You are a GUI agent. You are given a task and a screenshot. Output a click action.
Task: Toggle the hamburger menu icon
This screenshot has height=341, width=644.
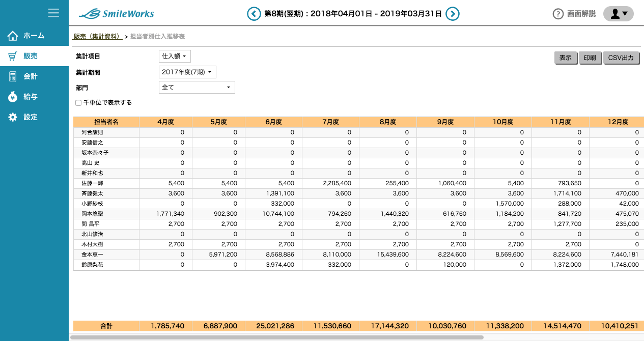coord(53,13)
